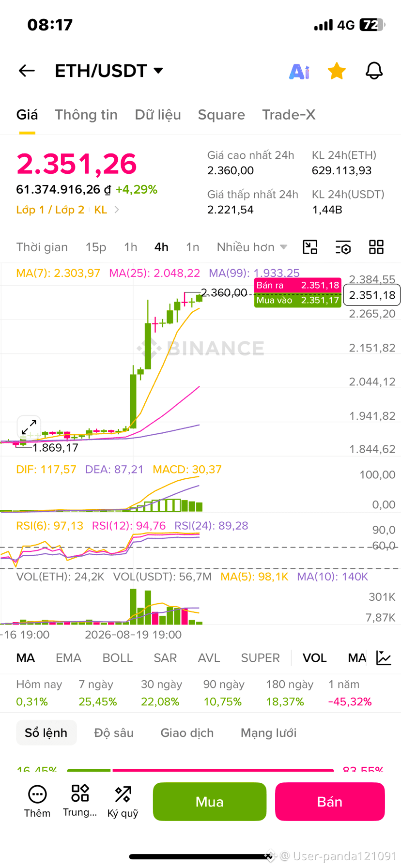Switch to Dữ liệu tab
Image resolution: width=401 pixels, height=868 pixels.
coord(158,115)
